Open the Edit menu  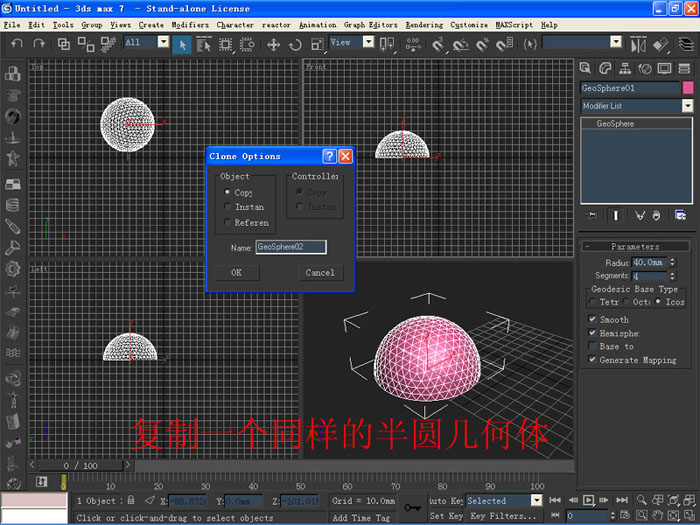(36, 25)
